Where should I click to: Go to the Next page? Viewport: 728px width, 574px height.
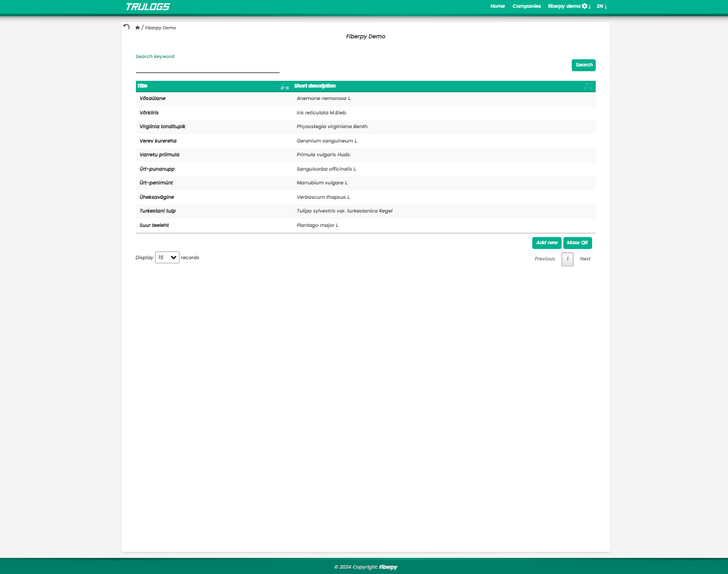point(585,259)
